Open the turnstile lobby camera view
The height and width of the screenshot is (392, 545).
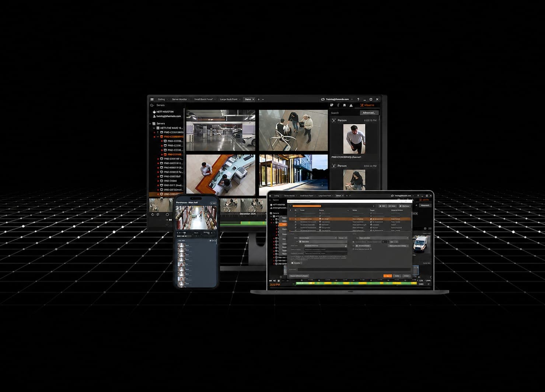click(x=293, y=130)
